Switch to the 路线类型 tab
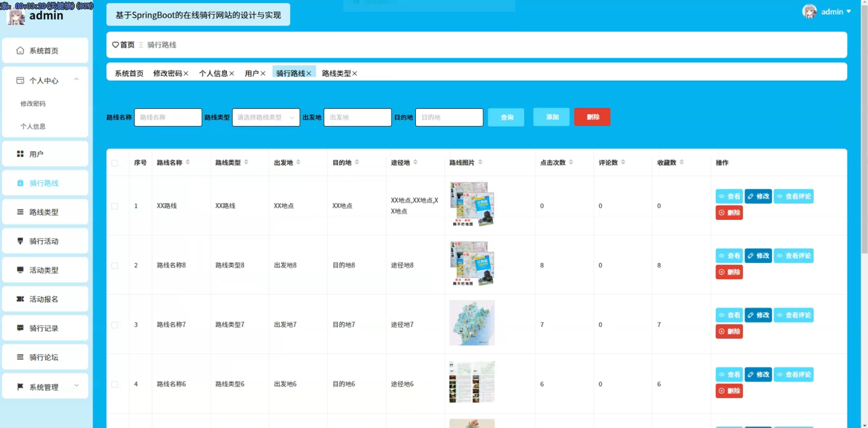 pyautogui.click(x=336, y=73)
